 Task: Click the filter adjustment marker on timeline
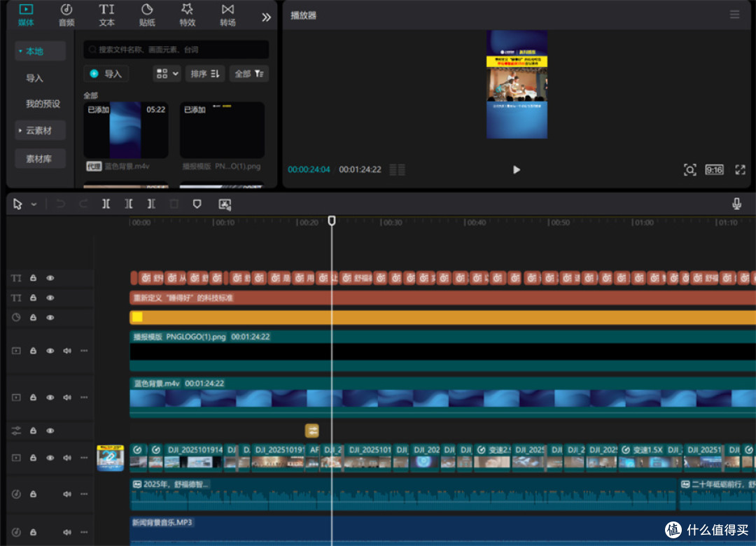point(312,430)
